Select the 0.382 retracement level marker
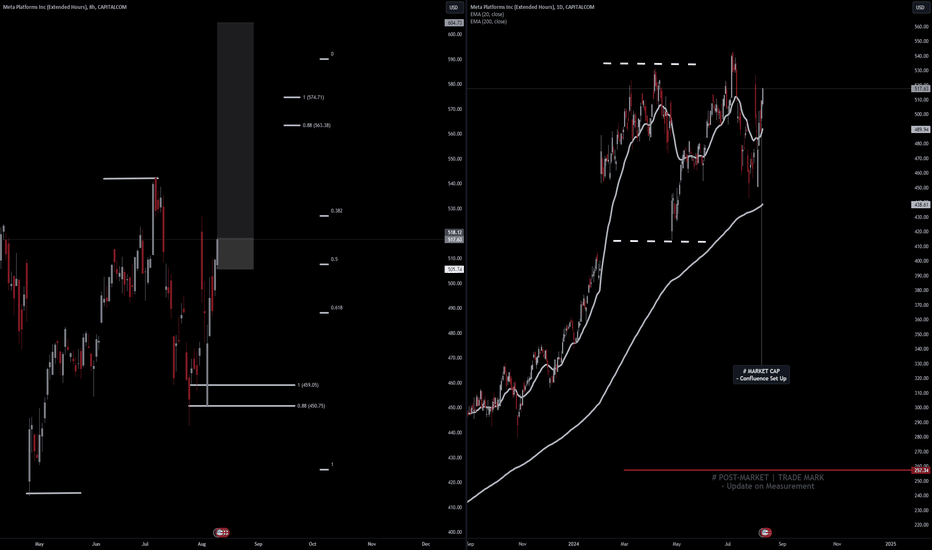Screen dimensions: 932x550 [x=324, y=215]
